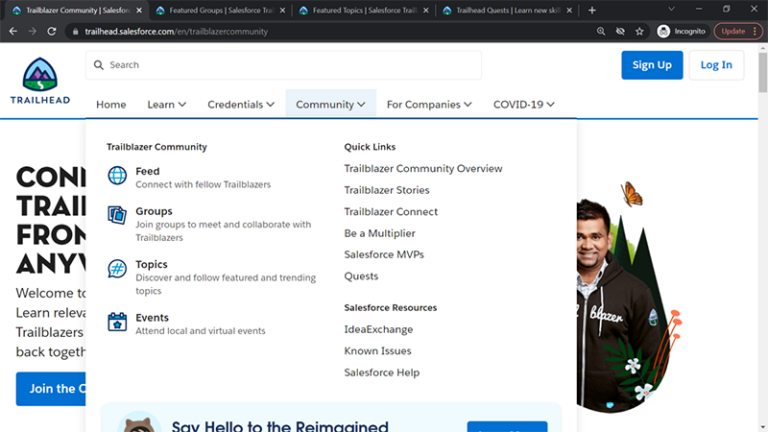Close the Trailhead Quests tab
Viewport: 768px width, 432px height.
tap(569, 10)
